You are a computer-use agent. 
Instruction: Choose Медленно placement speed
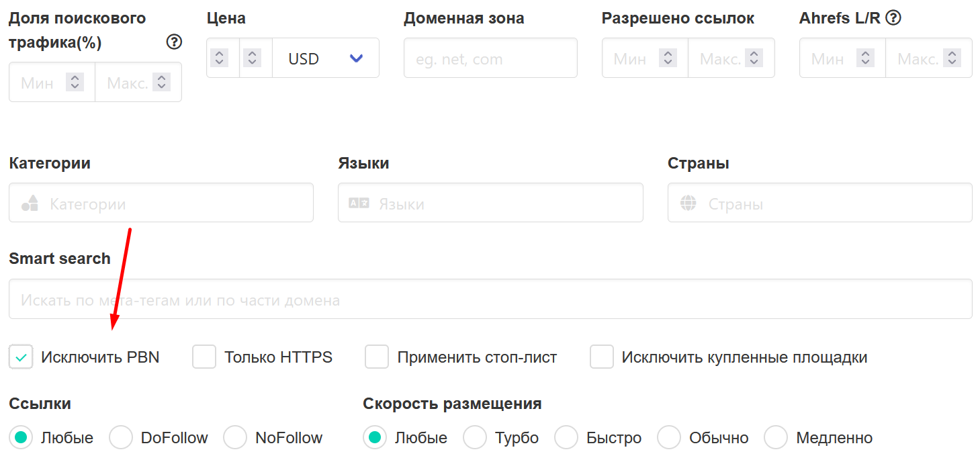776,438
